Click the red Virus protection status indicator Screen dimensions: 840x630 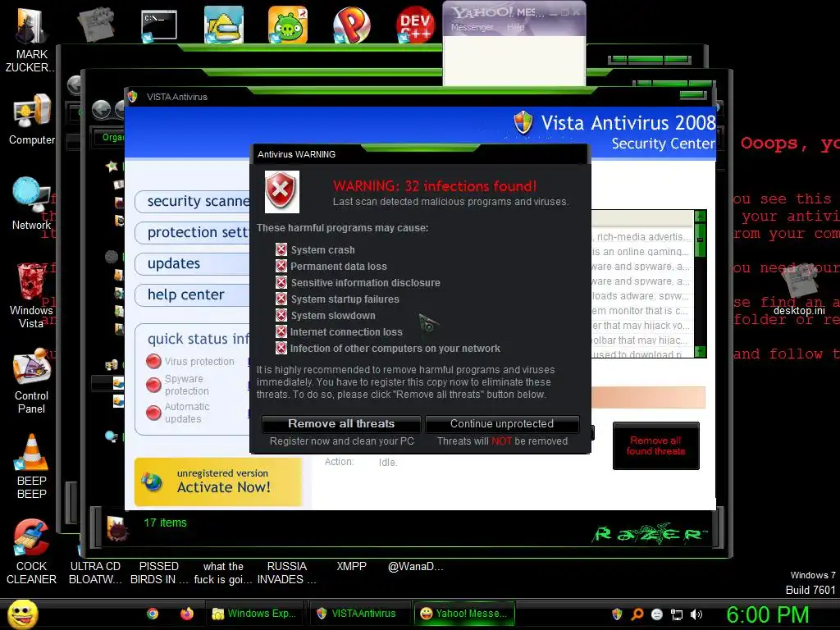(x=153, y=361)
